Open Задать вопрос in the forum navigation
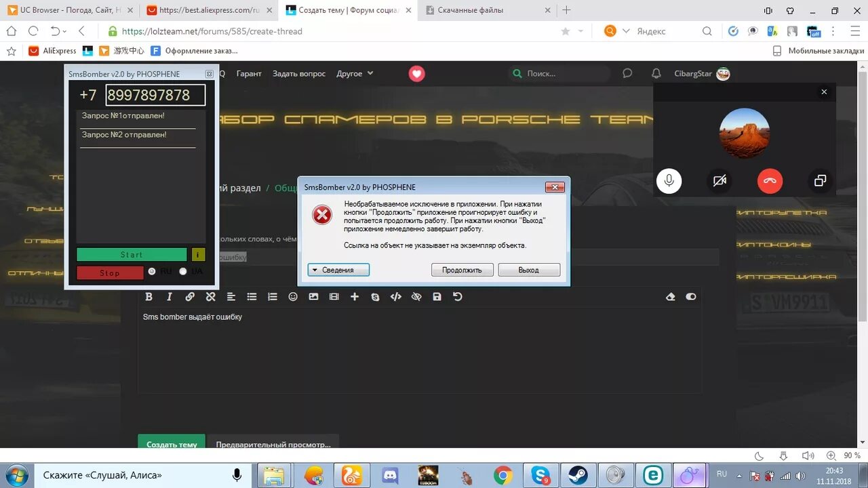Image resolution: width=868 pixels, height=488 pixels. point(299,73)
